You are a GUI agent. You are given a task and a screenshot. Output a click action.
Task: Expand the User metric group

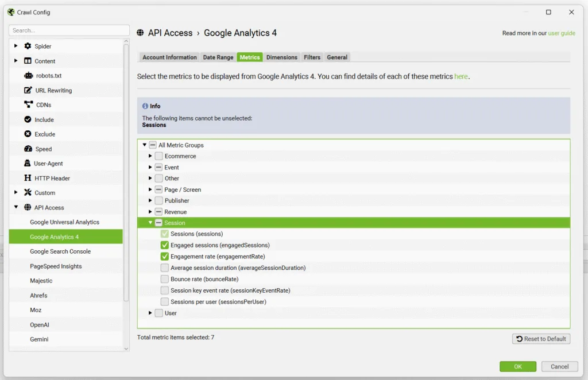tap(150, 313)
